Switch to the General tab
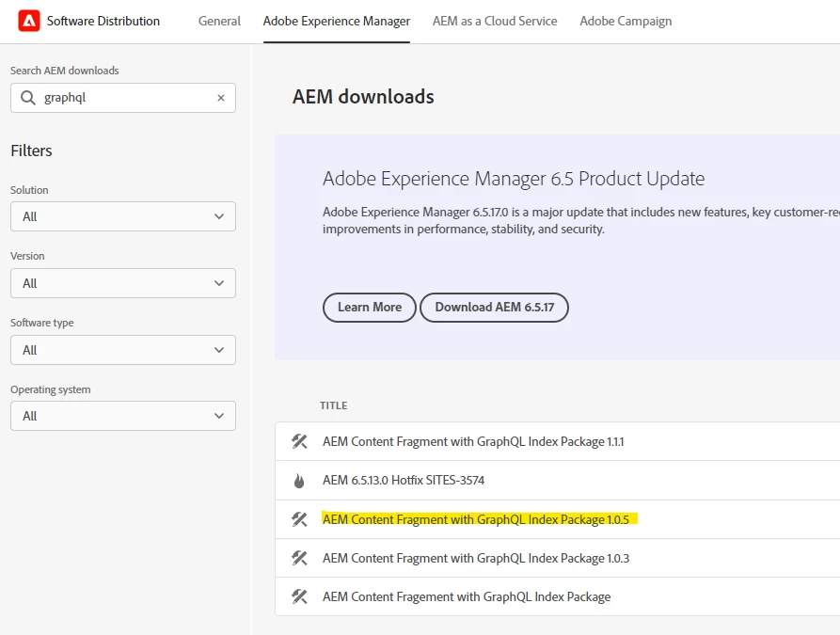 (220, 21)
